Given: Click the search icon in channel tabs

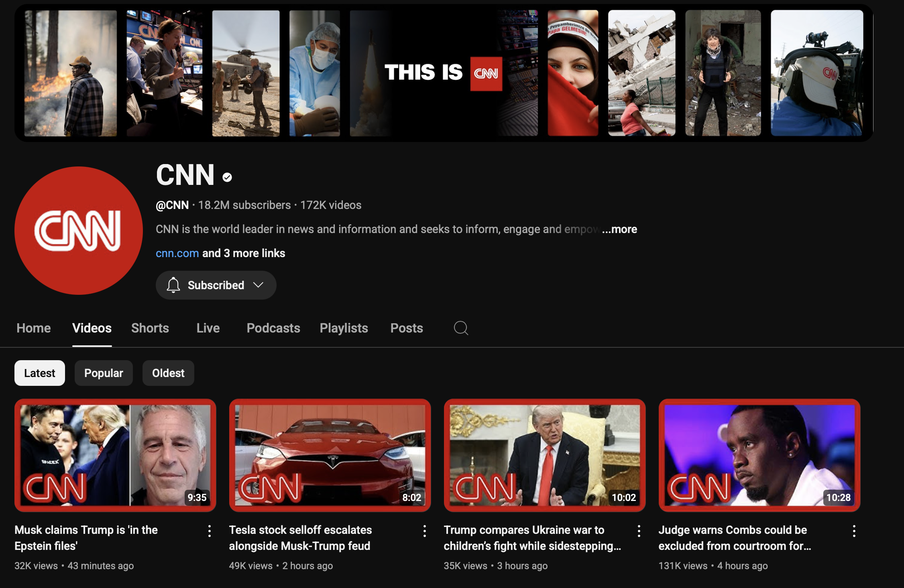Looking at the screenshot, I should tap(461, 328).
